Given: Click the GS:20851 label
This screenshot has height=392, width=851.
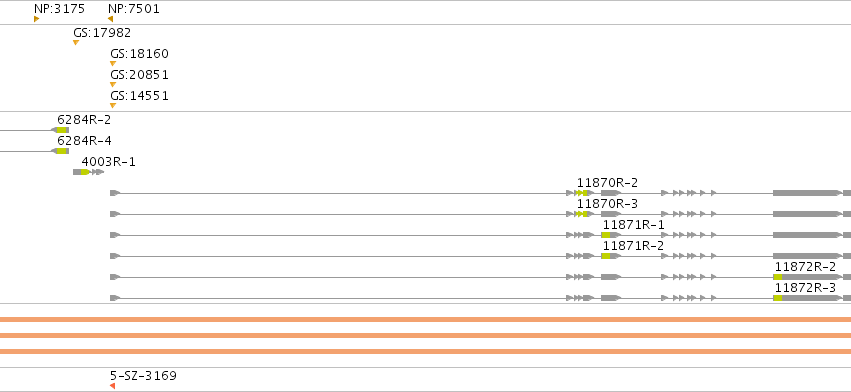Looking at the screenshot, I should pyautogui.click(x=139, y=75).
